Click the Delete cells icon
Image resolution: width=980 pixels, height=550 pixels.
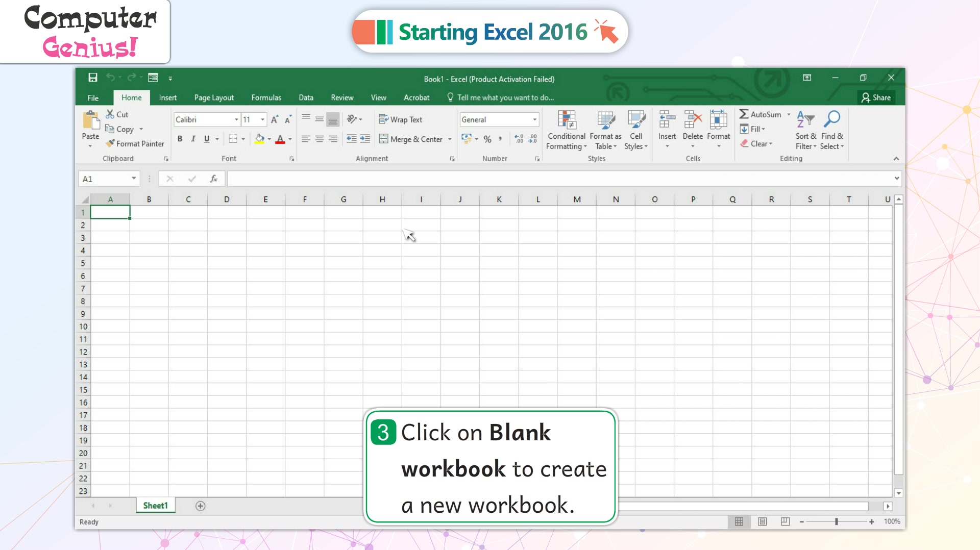[693, 120]
